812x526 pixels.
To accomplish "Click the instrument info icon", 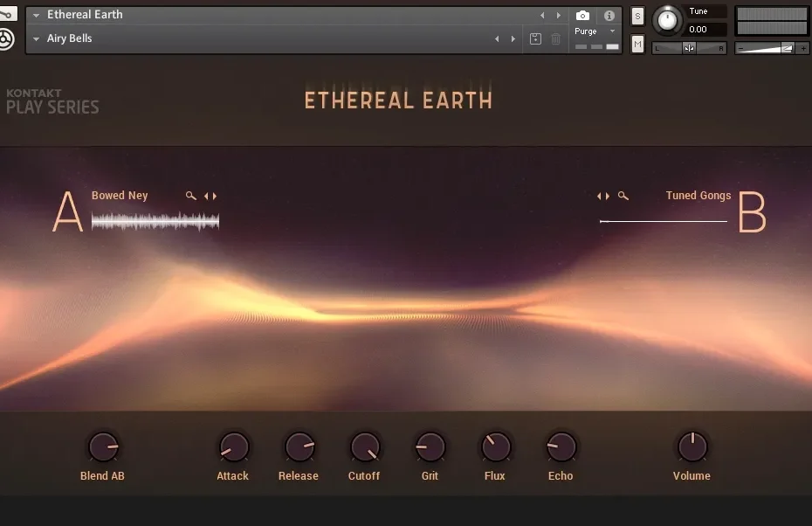I will pyautogui.click(x=609, y=16).
